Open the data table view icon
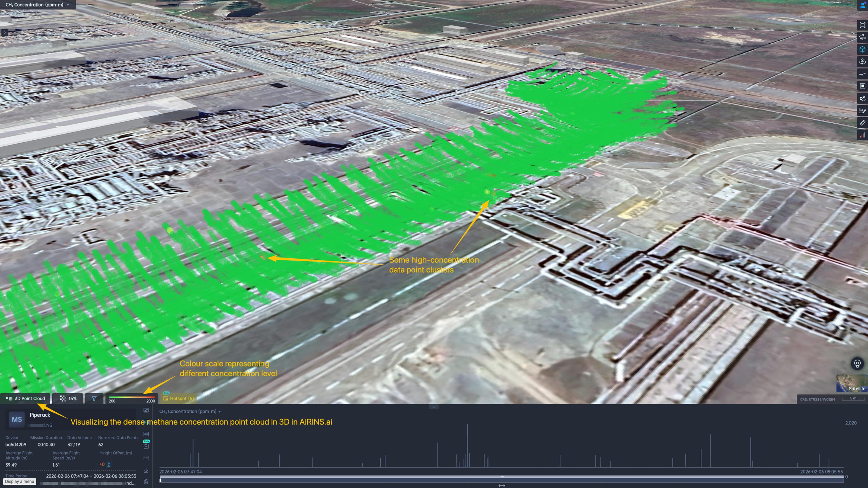 (x=146, y=434)
